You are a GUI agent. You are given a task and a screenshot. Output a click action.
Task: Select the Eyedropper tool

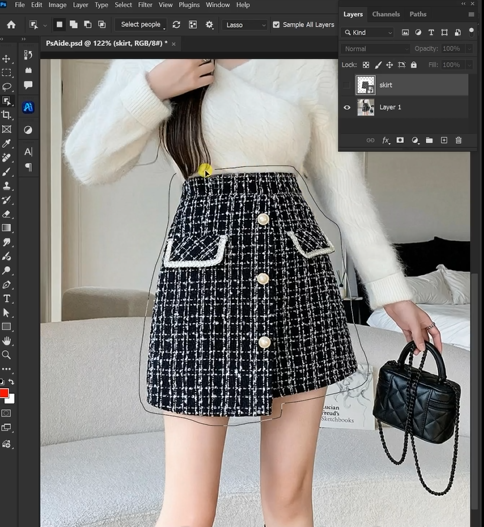[6, 144]
